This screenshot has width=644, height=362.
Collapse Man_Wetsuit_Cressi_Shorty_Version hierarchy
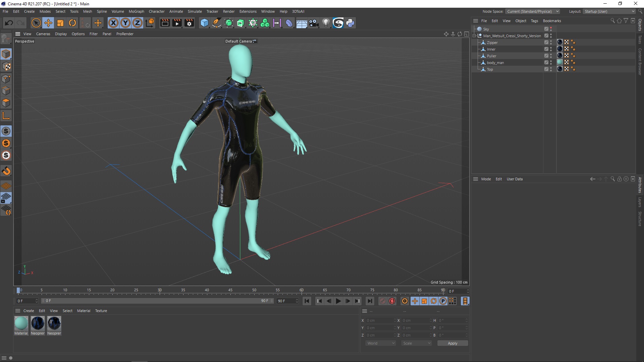pyautogui.click(x=474, y=36)
